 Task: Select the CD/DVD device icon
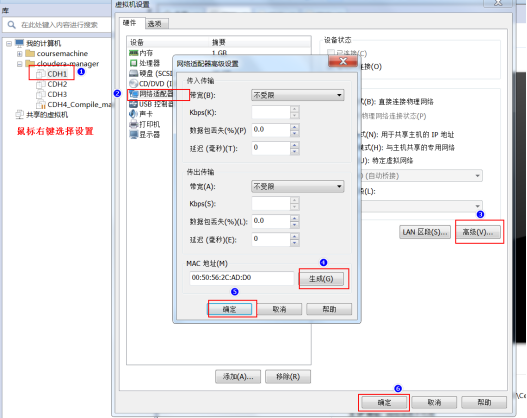[x=133, y=83]
